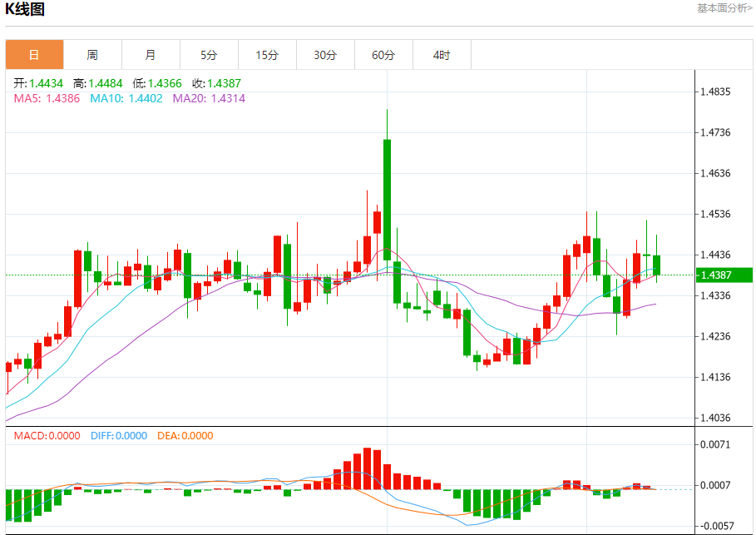The height and width of the screenshot is (535, 756).
Task: Click the MACD:0.0000 label
Action: click(47, 436)
